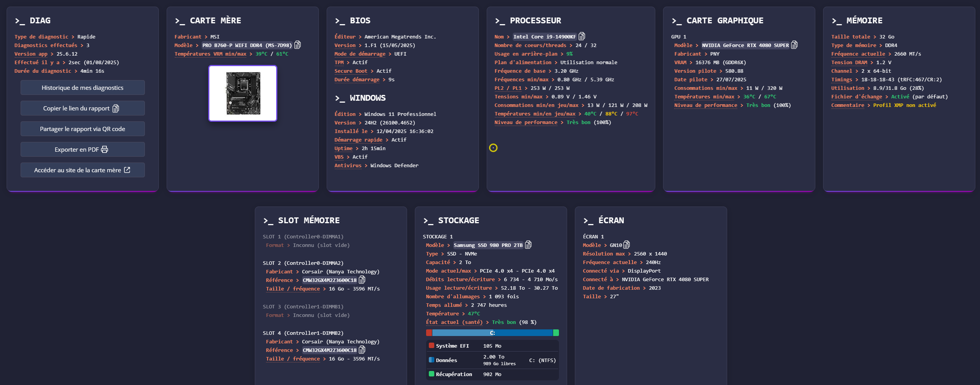The height and width of the screenshot is (385, 980).
Task: Export the report as PDF
Action: click(x=82, y=150)
